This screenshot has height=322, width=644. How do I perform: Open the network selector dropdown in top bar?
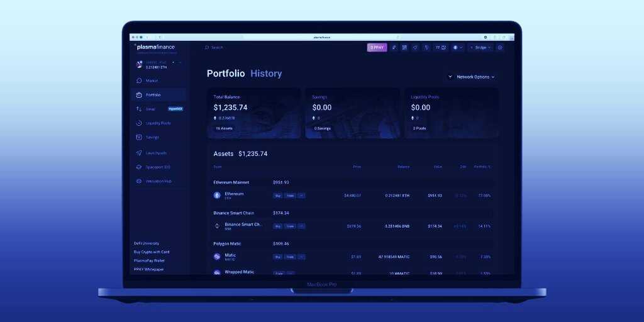[x=458, y=48]
